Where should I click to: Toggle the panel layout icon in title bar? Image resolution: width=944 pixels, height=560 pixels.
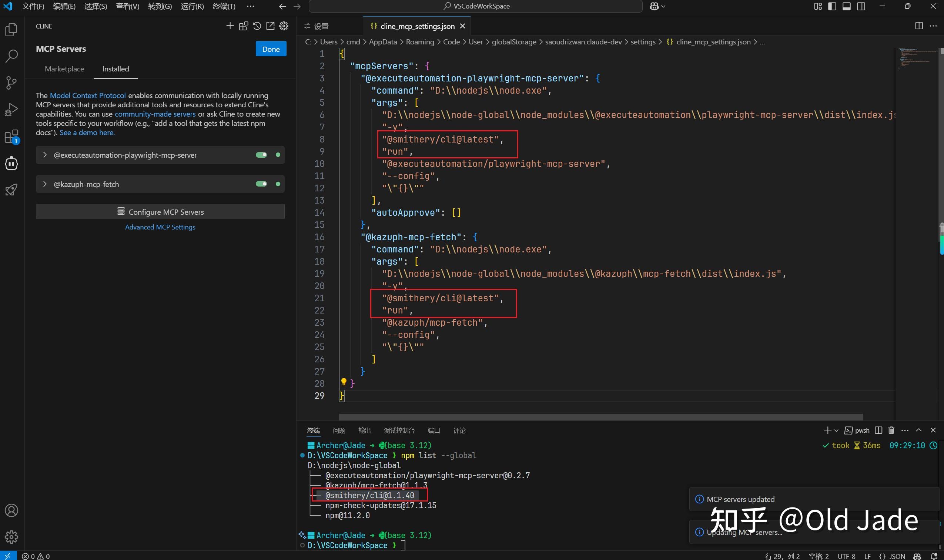tap(847, 6)
